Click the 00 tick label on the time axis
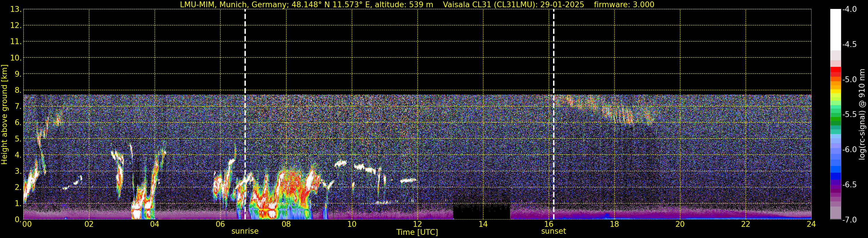Screen dimensions: 868x238 coord(27,224)
